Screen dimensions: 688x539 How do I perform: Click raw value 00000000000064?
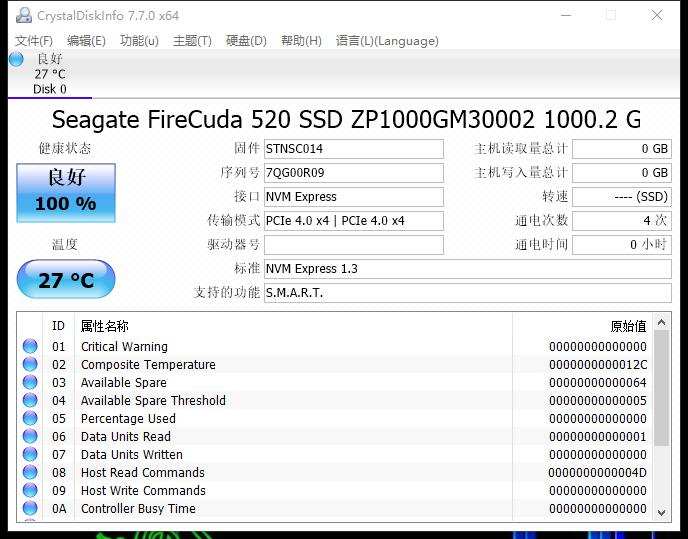point(598,383)
